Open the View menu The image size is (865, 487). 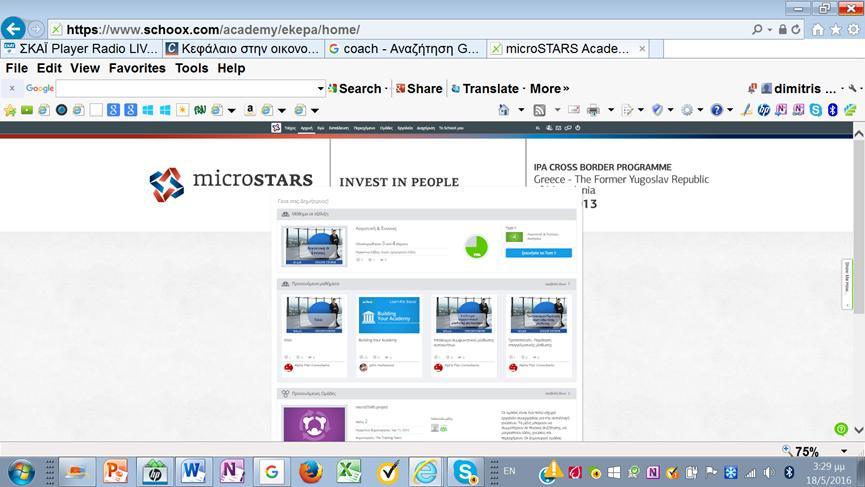(85, 68)
